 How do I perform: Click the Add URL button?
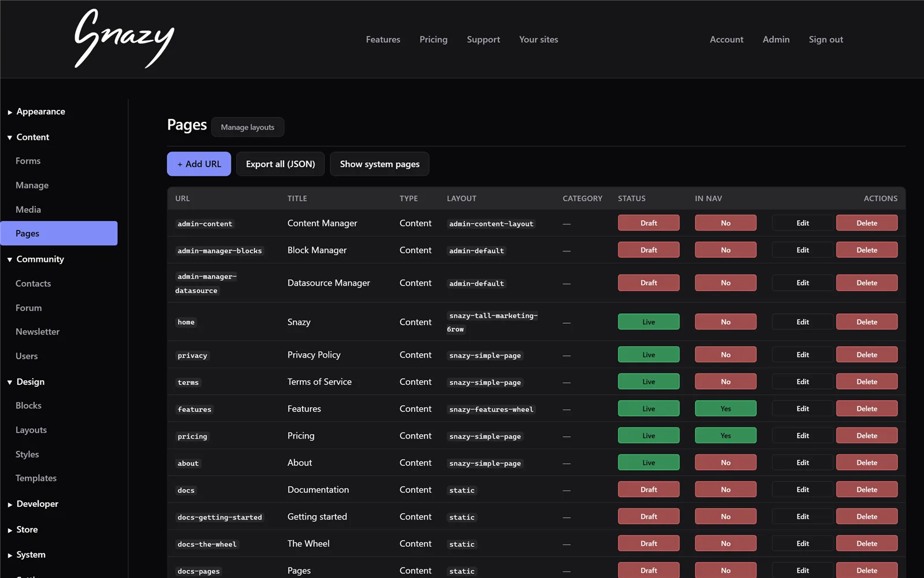(199, 164)
